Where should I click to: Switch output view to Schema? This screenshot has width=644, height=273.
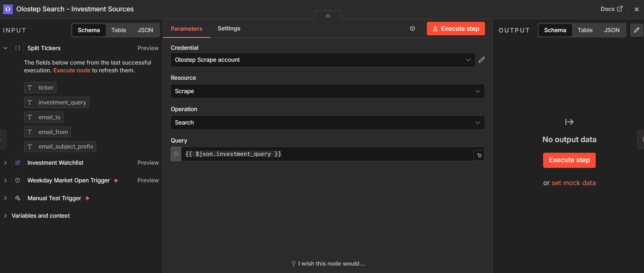[x=555, y=30]
